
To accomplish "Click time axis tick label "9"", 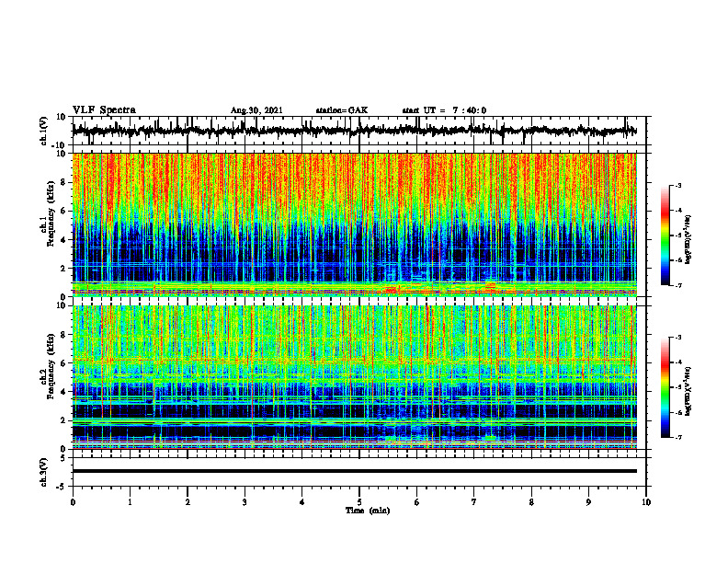I will pyautogui.click(x=588, y=502).
